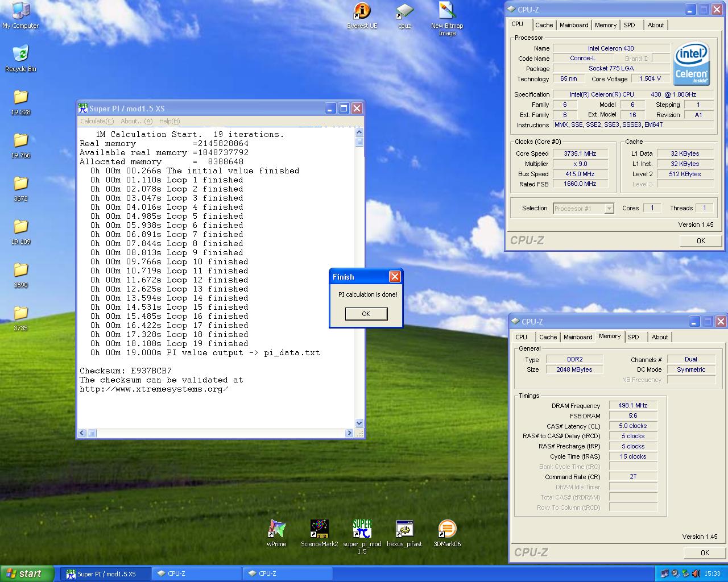Launch the wPrime shortcut icon

[x=276, y=533]
